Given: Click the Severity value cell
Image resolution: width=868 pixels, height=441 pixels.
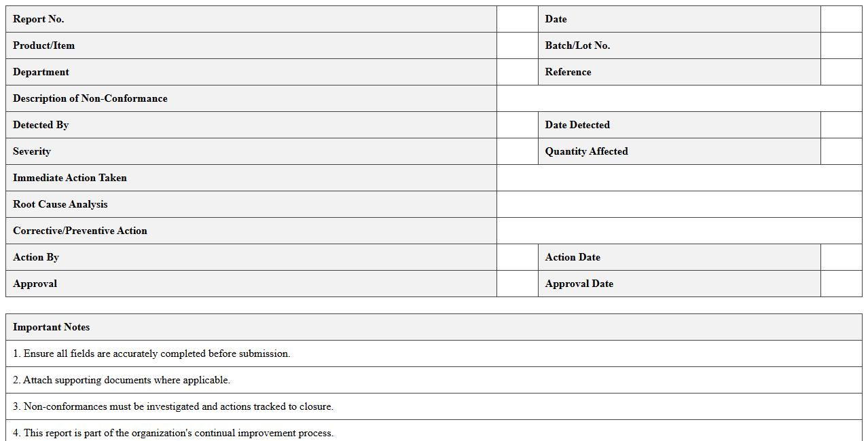Looking at the screenshot, I should (517, 151).
